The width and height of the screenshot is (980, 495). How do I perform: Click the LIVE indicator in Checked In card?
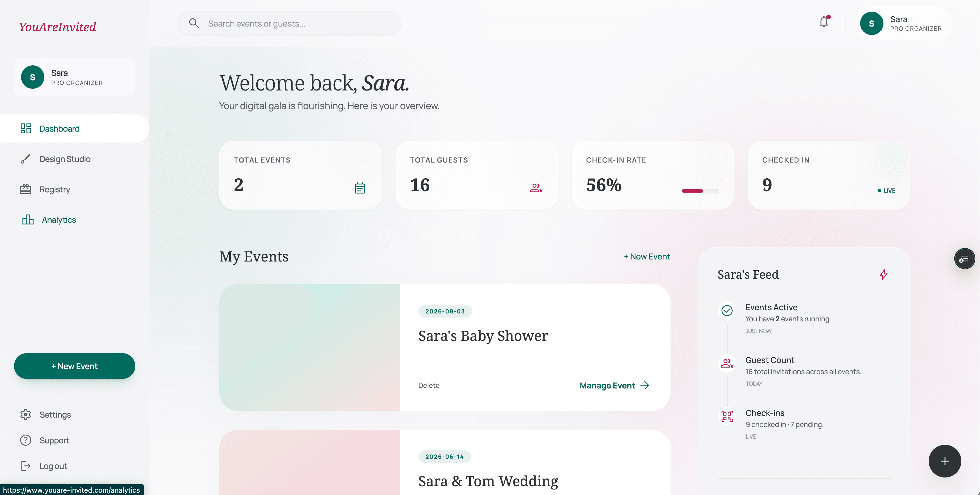[x=886, y=190]
